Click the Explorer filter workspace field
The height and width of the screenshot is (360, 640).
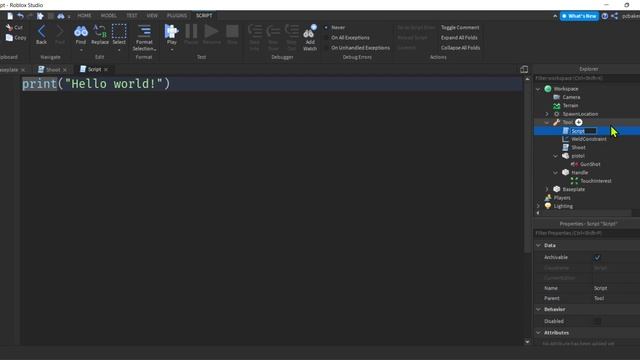(587, 78)
